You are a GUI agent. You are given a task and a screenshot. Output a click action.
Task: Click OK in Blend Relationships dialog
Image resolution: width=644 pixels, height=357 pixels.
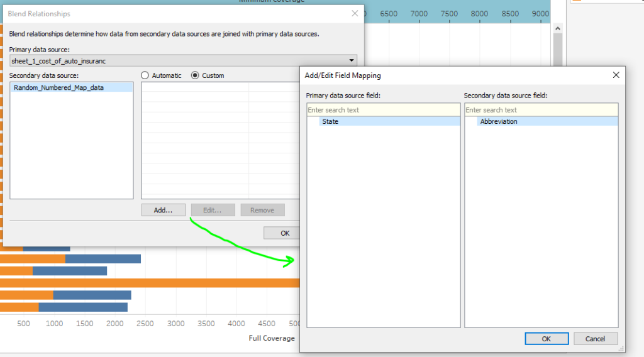pos(282,233)
